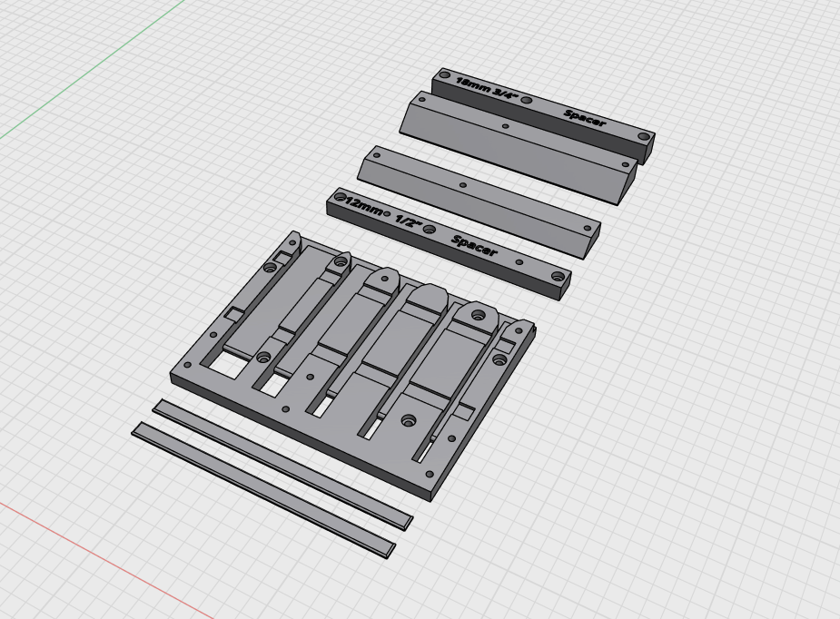Click "Spacer" text on the 12mm bar
Image resolution: width=840 pixels, height=619 pixels.
[474, 245]
